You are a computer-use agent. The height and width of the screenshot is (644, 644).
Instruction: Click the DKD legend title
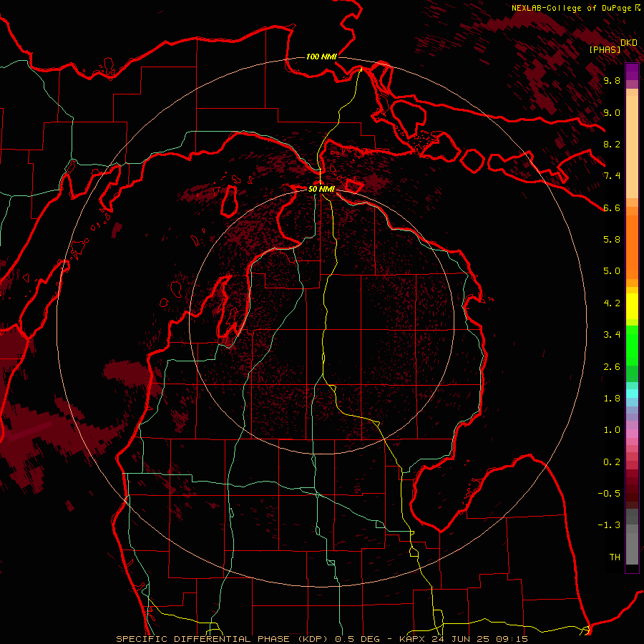point(629,42)
